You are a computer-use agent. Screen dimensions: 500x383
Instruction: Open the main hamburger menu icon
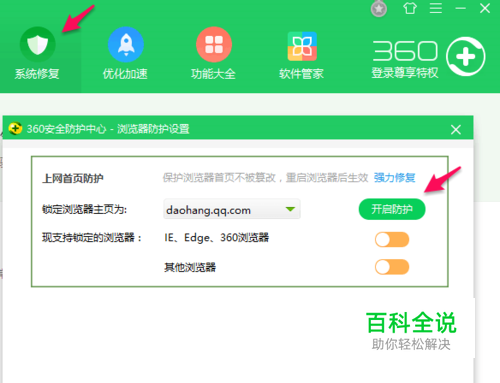click(436, 8)
